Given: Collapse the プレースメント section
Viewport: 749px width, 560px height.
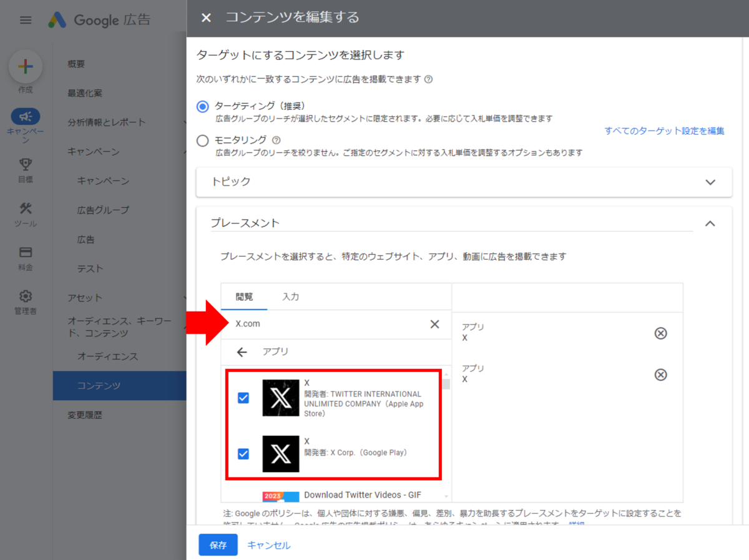Looking at the screenshot, I should (x=710, y=224).
